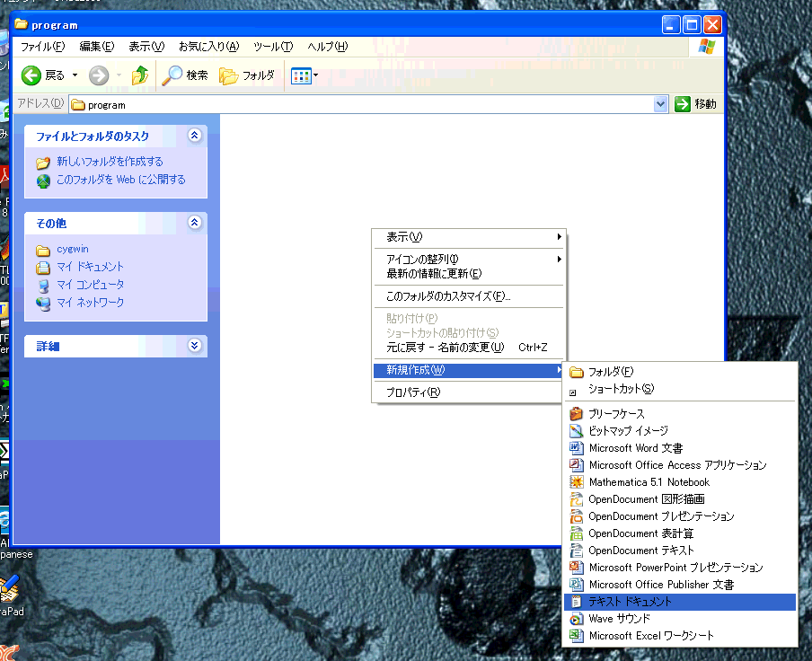812x661 pixels.
Task: Click the Web publish globe icon
Action: 43,181
